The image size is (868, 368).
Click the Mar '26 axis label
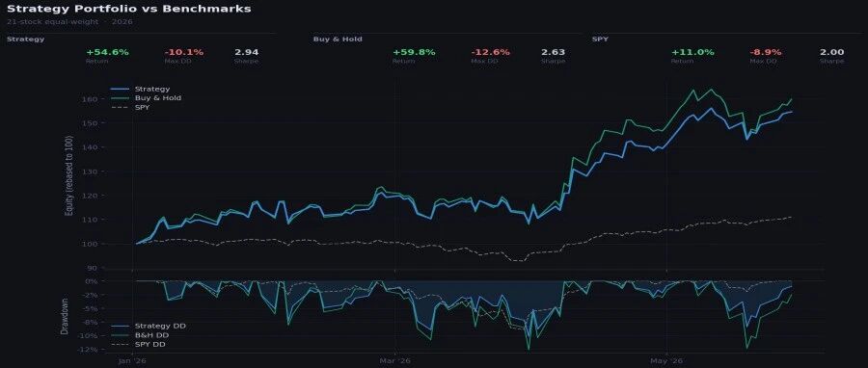pyautogui.click(x=395, y=361)
